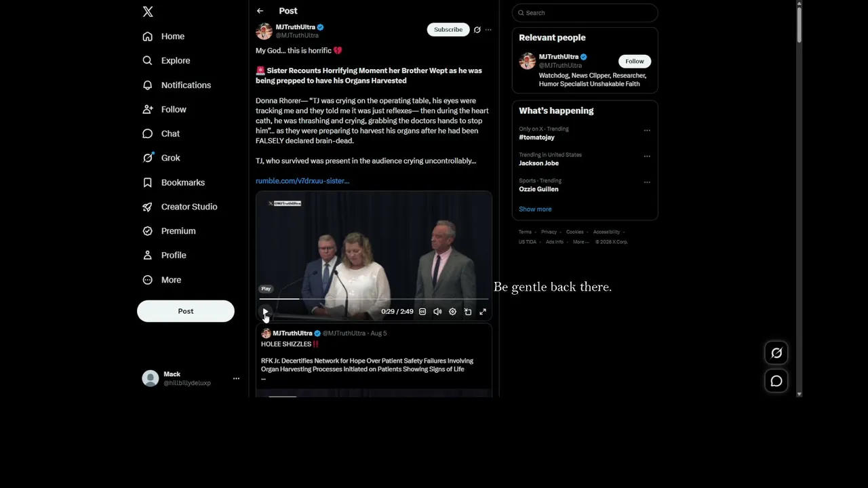
Task: Click the video time "0:29 / 2:49"
Action: pos(397,312)
